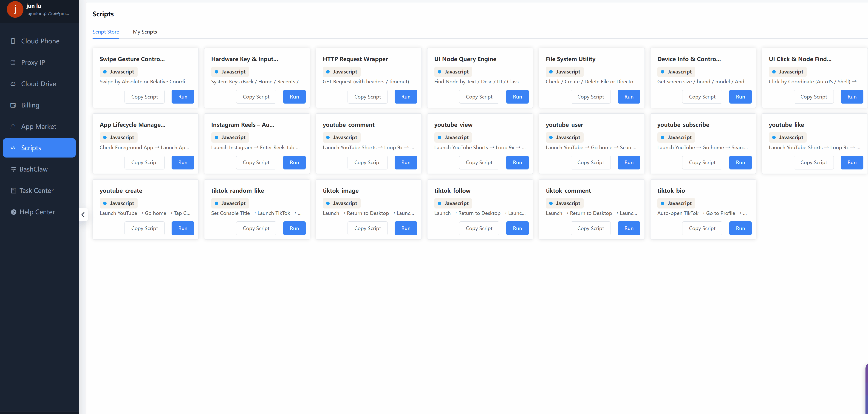Copy the youtube_view script
The width and height of the screenshot is (868, 414).
tap(479, 162)
